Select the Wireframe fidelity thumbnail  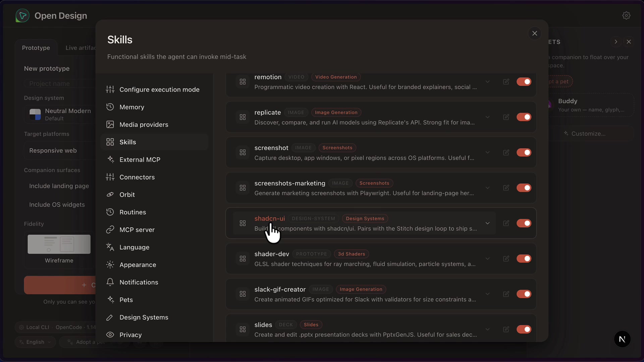(59, 244)
